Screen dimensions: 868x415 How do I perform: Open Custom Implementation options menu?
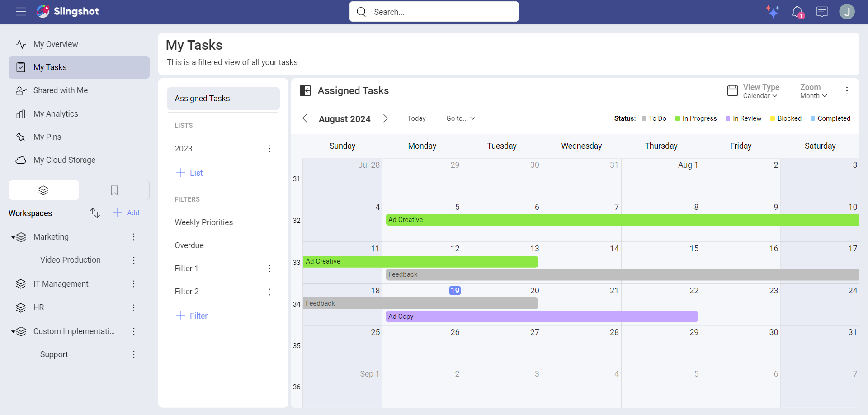pos(134,331)
